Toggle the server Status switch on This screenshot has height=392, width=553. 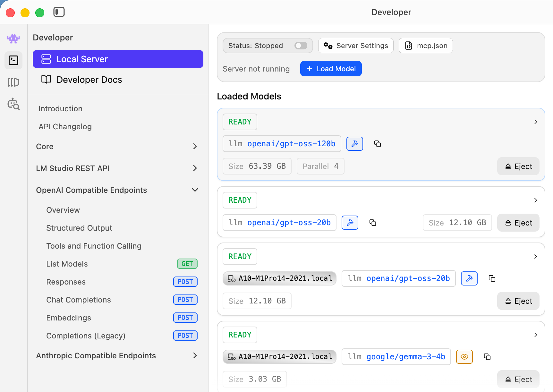[301, 46]
